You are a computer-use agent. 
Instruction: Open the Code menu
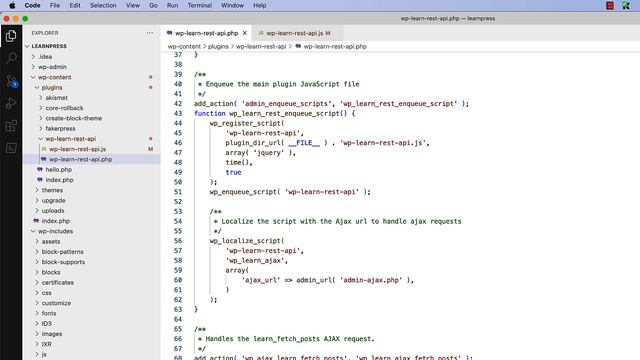32,5
